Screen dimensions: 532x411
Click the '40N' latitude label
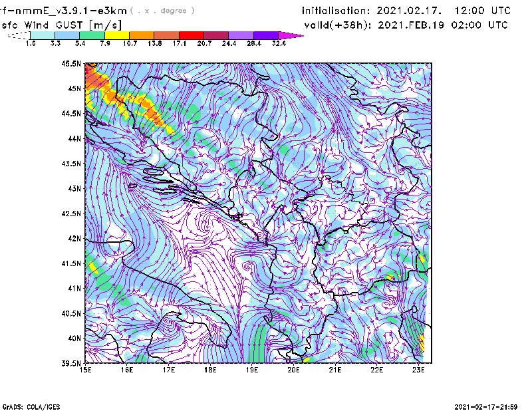point(74,339)
